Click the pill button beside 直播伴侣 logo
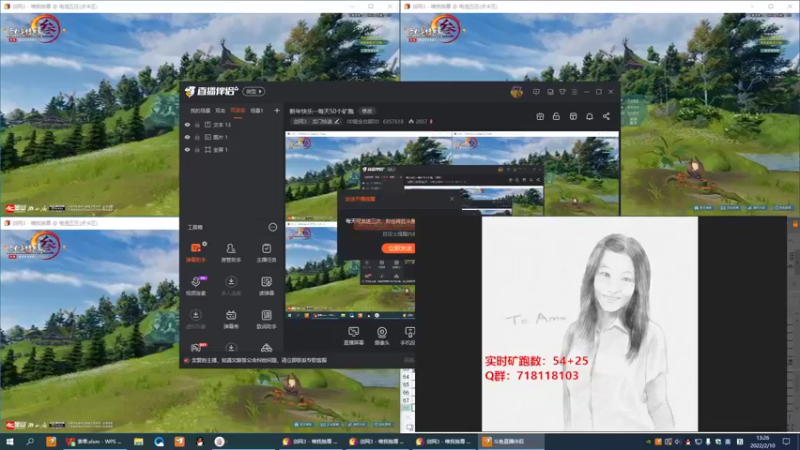 [x=254, y=91]
